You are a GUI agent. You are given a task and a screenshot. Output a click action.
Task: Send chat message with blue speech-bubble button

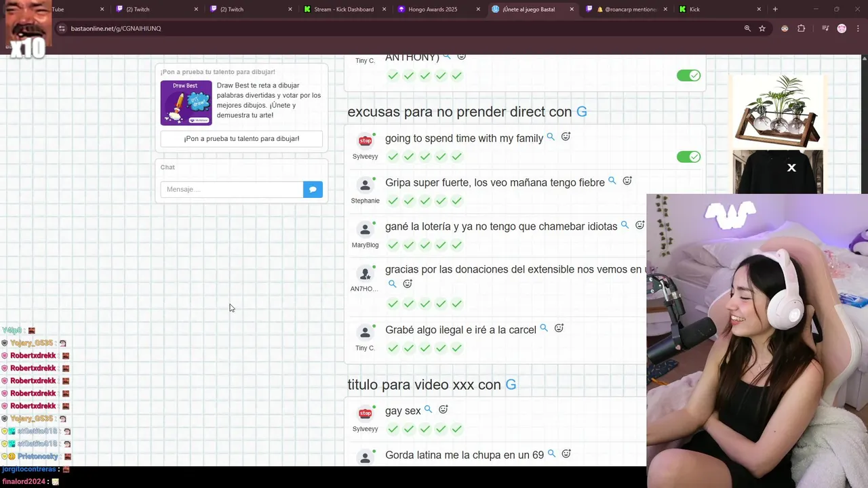(x=313, y=189)
